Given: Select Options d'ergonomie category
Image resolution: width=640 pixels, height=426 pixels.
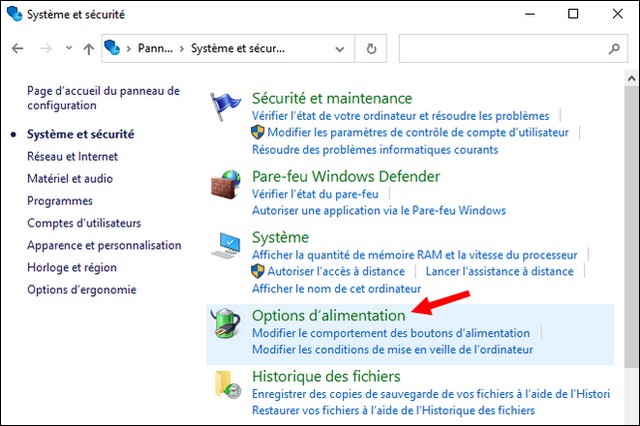Looking at the screenshot, I should click(x=82, y=290).
